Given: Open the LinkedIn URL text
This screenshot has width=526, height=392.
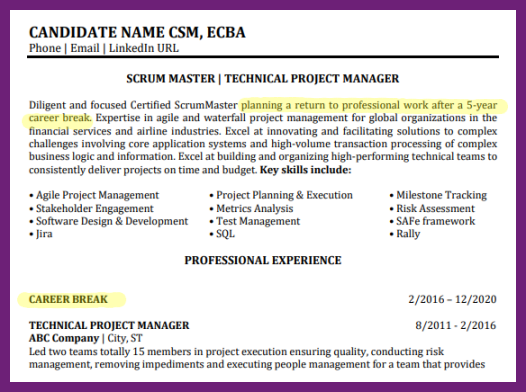Looking at the screenshot, I should pyautogui.click(x=144, y=48).
